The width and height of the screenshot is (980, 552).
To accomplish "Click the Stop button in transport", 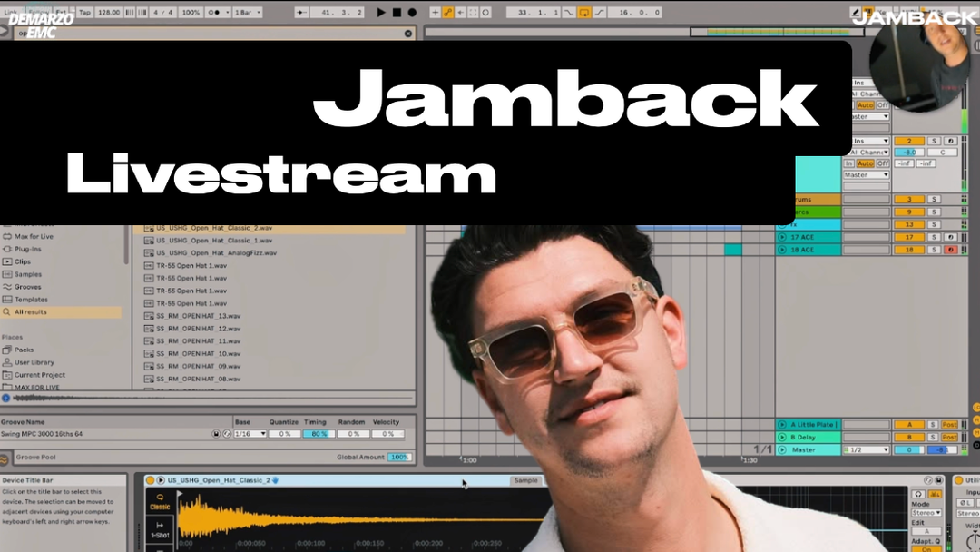I will point(397,13).
